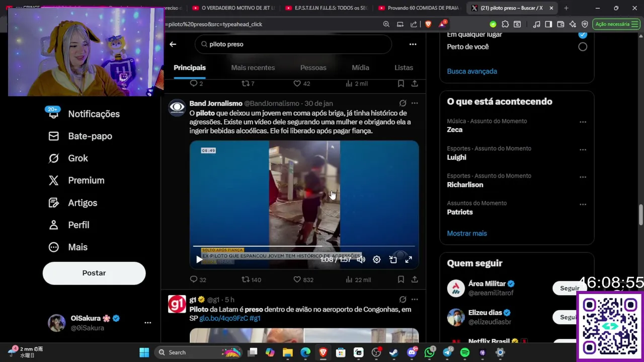This screenshot has width=644, height=362.
Task: Click Brave Shields lion icon
Action: click(x=428, y=24)
